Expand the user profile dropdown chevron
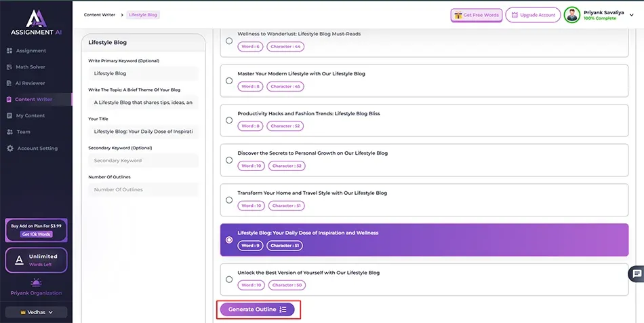 632,15
